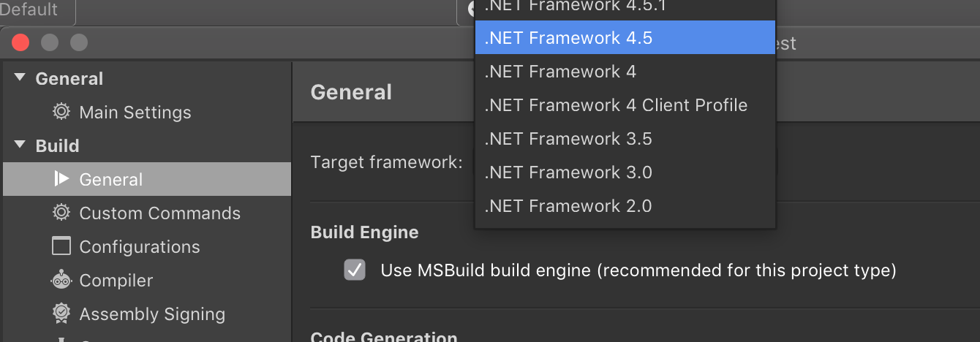Close the project options window
The height and width of the screenshot is (342, 980).
(20, 42)
